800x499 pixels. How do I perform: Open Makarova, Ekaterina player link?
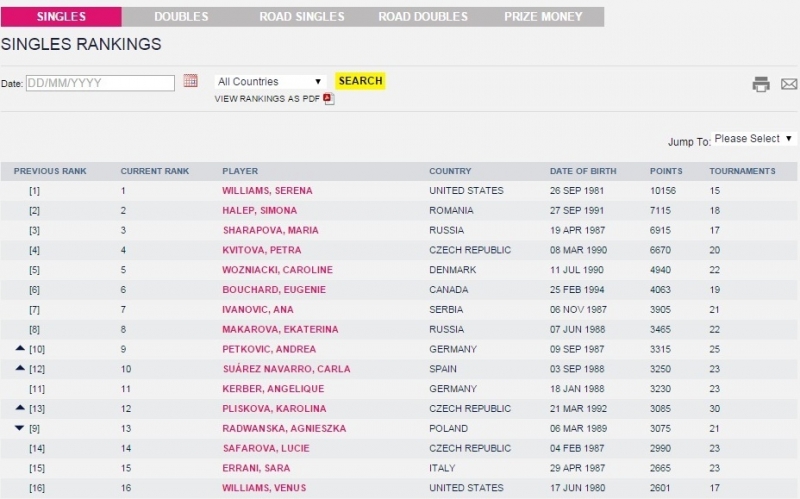click(280, 330)
